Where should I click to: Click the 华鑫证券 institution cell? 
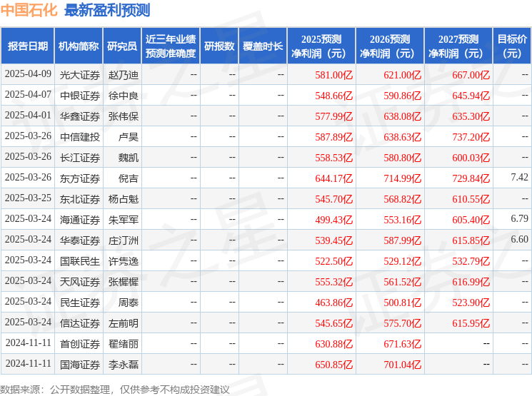[x=80, y=116]
